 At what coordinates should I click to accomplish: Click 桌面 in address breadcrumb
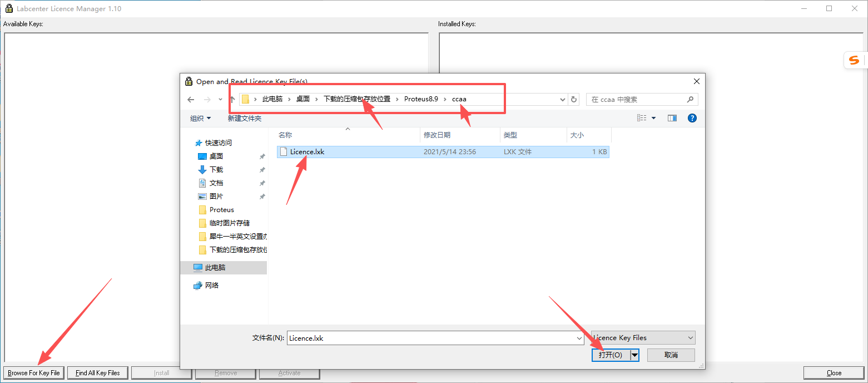click(303, 99)
